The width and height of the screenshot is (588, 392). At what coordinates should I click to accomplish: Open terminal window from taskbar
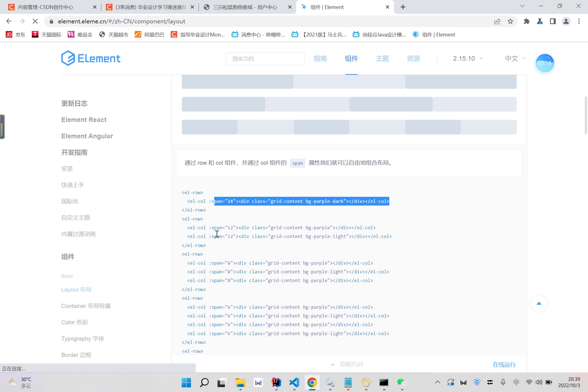tap(384, 382)
